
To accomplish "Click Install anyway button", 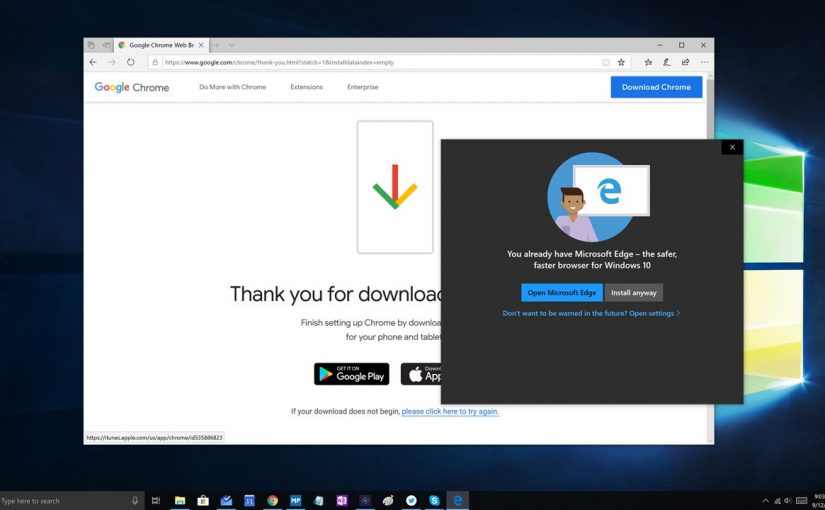I will pos(633,293).
